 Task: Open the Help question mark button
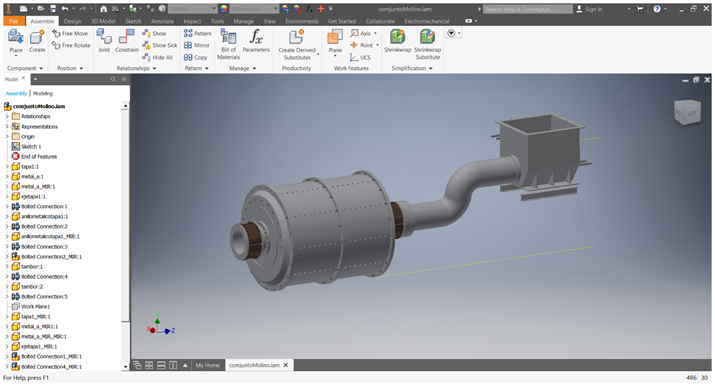pos(657,9)
